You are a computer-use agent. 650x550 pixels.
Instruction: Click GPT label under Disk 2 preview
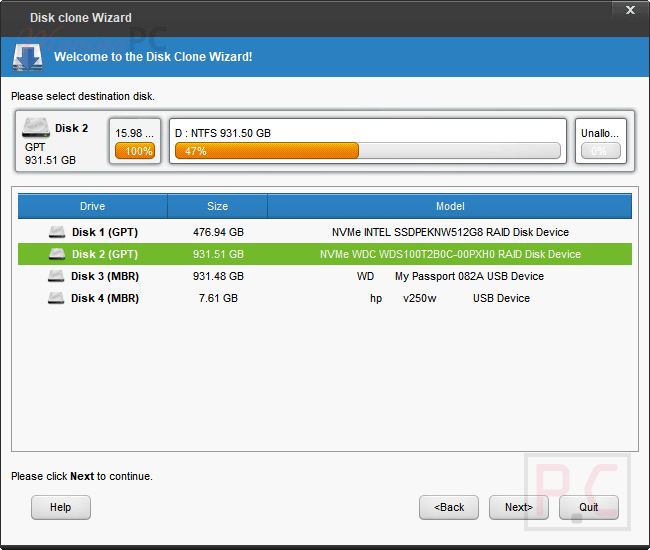click(35, 147)
